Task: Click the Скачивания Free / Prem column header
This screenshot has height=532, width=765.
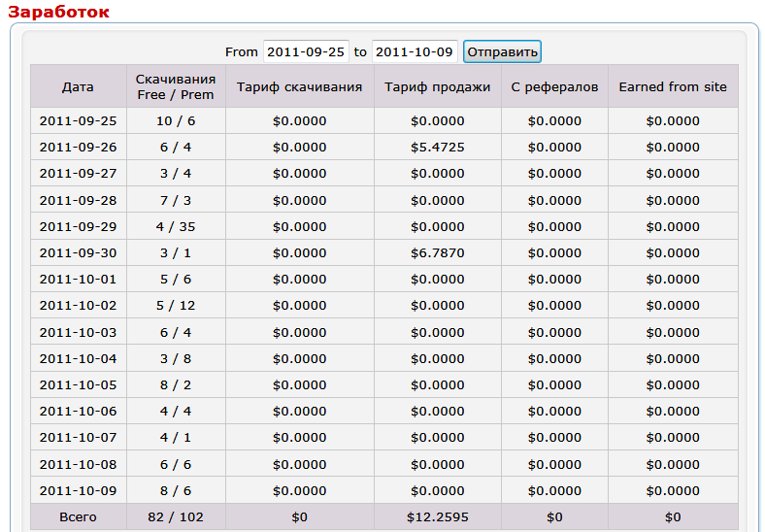Action: click(x=176, y=86)
